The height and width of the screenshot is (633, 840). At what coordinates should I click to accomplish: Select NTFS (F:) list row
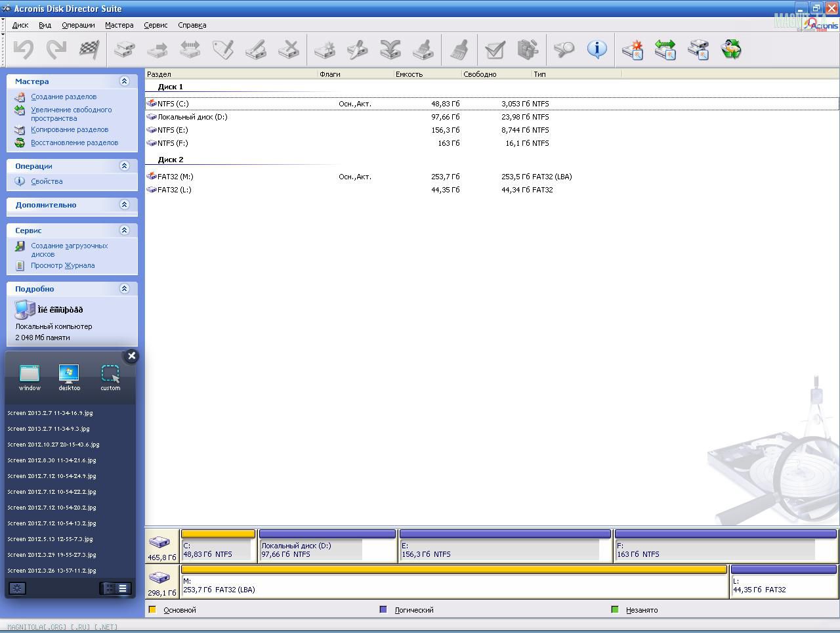point(492,143)
